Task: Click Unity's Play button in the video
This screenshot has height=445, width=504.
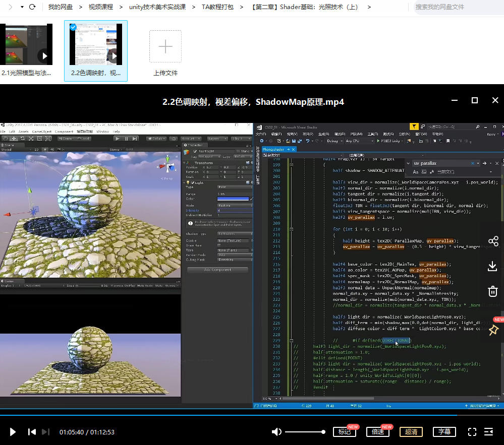Action: coord(118,139)
